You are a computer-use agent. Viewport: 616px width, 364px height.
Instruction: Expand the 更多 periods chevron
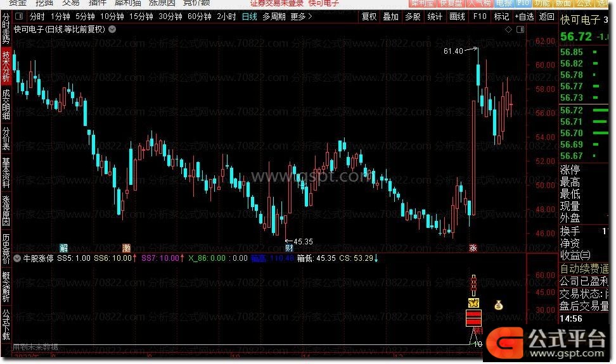[x=310, y=16]
